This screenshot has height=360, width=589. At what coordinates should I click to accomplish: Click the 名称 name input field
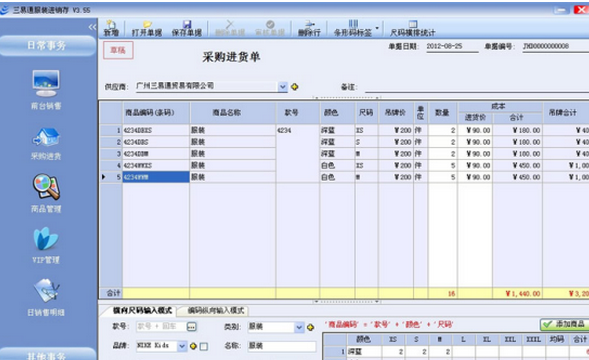click(282, 346)
